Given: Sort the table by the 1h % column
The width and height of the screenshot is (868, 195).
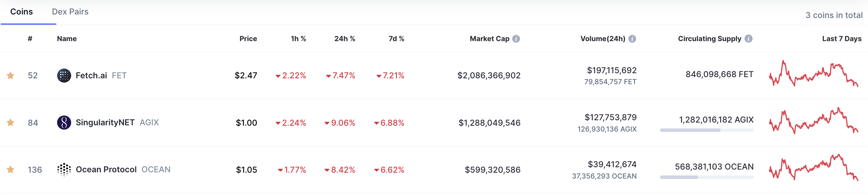Looking at the screenshot, I should tap(298, 39).
